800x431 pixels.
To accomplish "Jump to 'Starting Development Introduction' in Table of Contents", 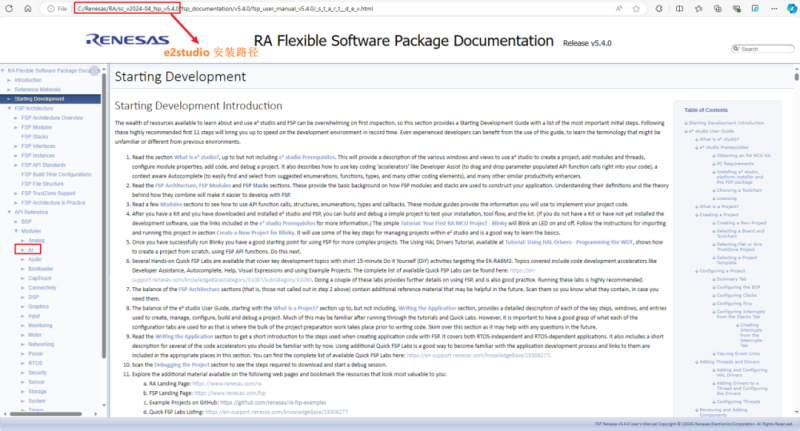I will 727,123.
